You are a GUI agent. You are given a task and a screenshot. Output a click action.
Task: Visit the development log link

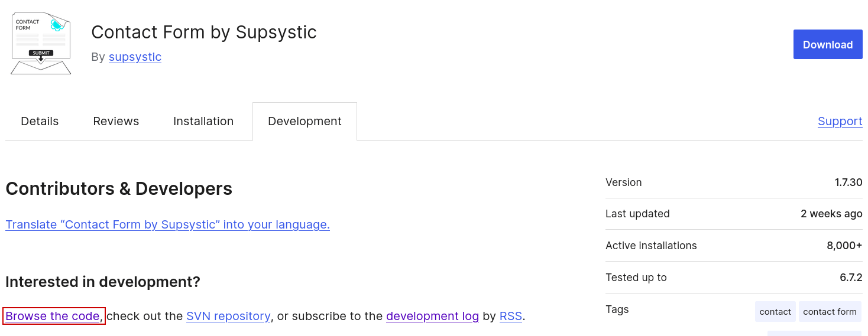432,317
